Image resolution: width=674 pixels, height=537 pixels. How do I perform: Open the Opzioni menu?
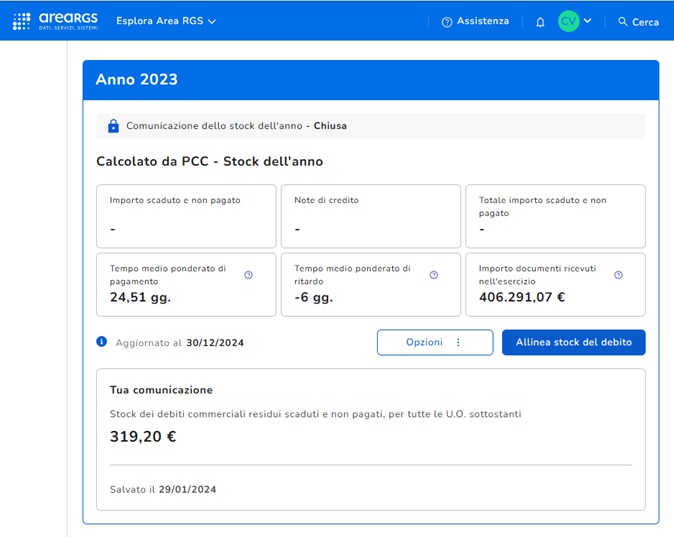pyautogui.click(x=434, y=342)
